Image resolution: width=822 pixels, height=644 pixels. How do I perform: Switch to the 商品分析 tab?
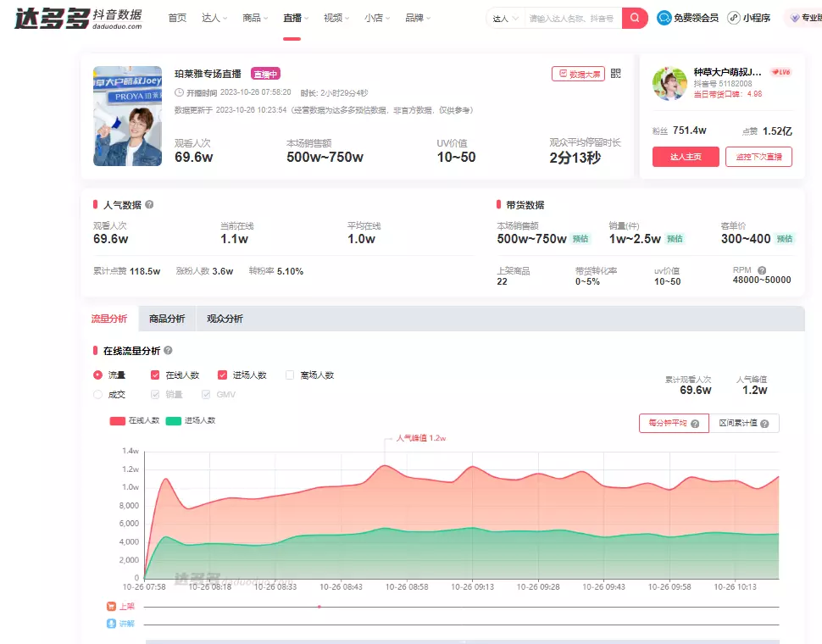(166, 319)
